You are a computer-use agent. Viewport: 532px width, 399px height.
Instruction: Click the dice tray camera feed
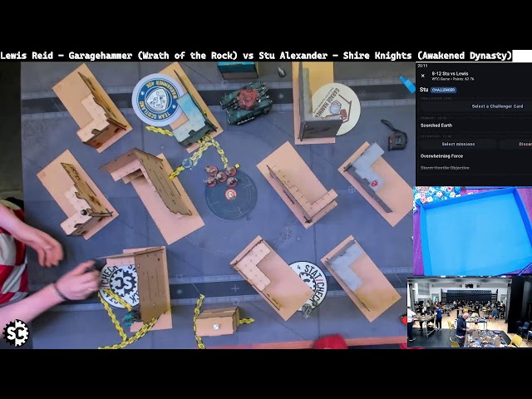tap(472, 231)
